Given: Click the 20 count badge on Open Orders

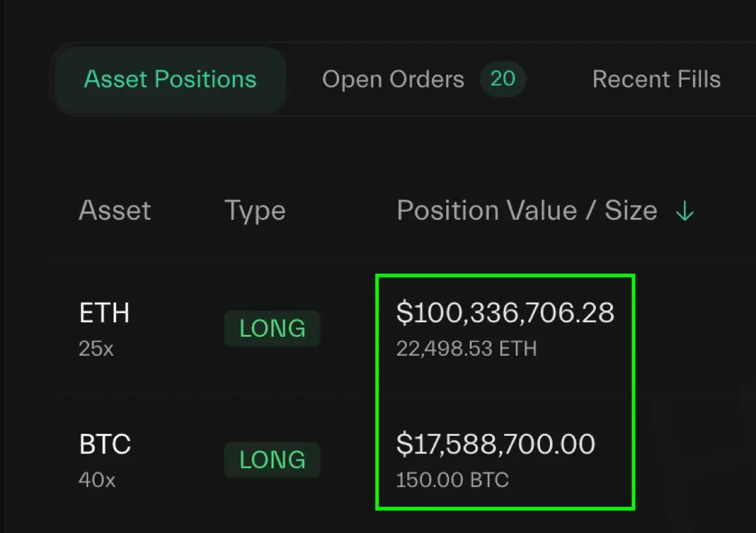Looking at the screenshot, I should tap(503, 79).
